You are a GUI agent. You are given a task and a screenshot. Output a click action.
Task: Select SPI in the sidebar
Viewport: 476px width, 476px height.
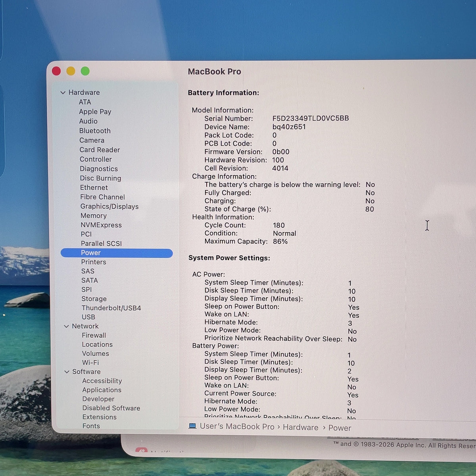[x=86, y=290]
